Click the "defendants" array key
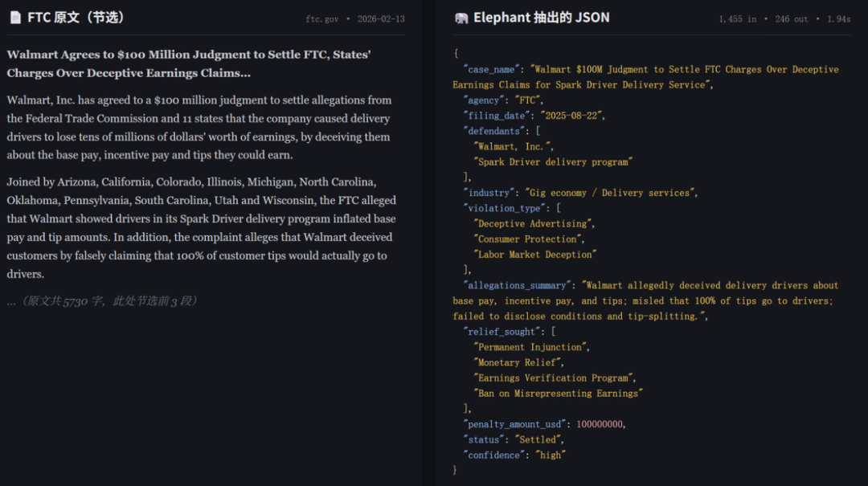The width and height of the screenshot is (868, 486). pos(492,131)
